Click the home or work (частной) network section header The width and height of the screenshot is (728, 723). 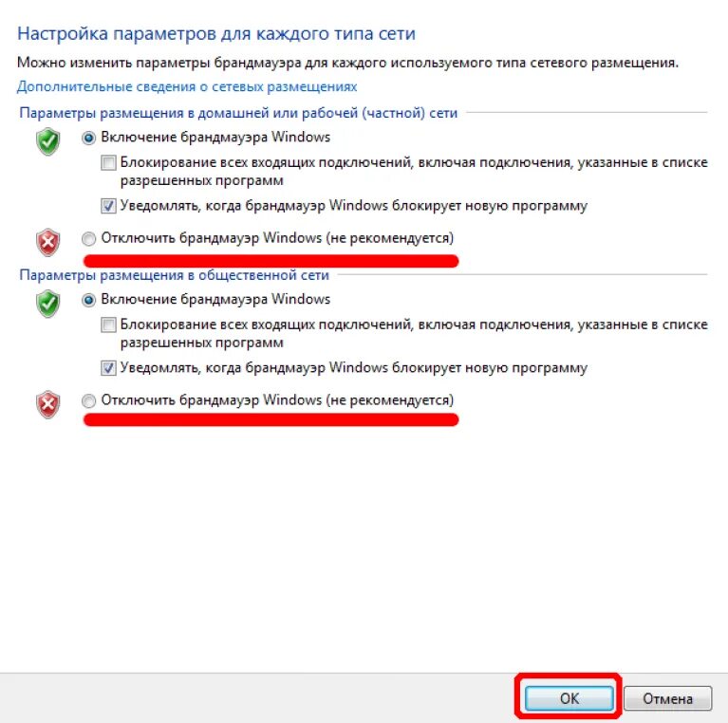238,113
